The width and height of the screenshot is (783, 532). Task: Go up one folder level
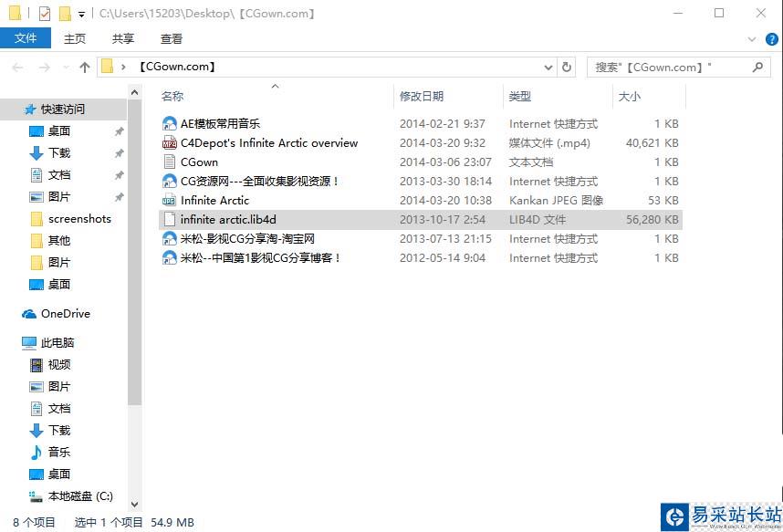pos(84,67)
